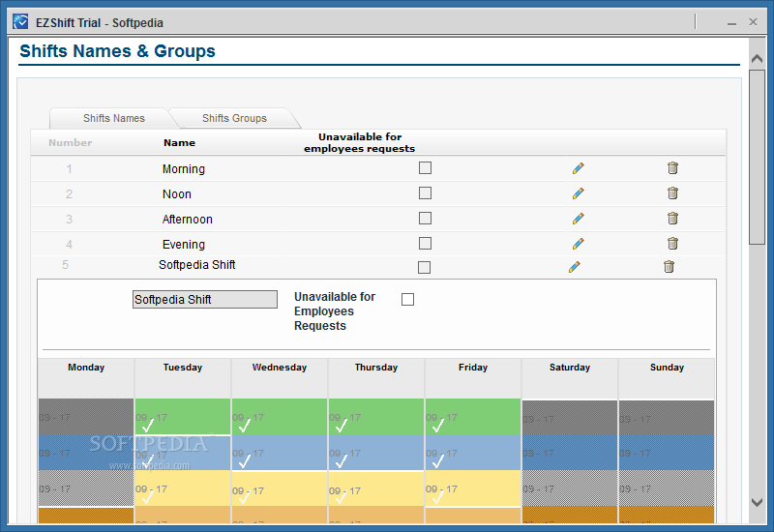774x532 pixels.
Task: Check Unavailable box for Noon shift
Action: tap(425, 192)
